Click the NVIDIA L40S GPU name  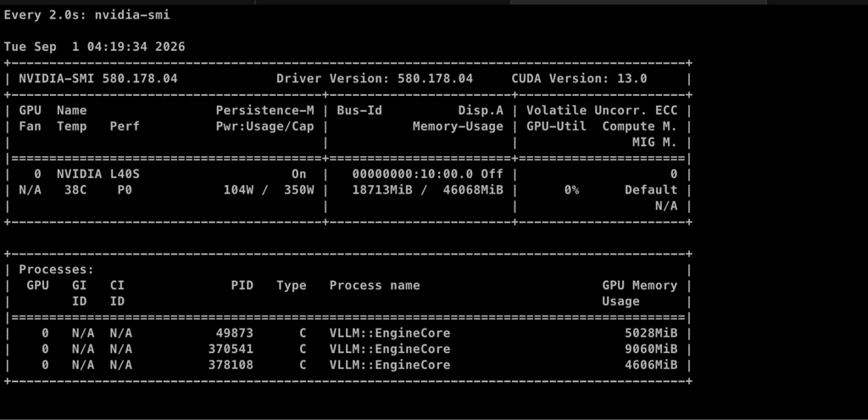(98, 174)
